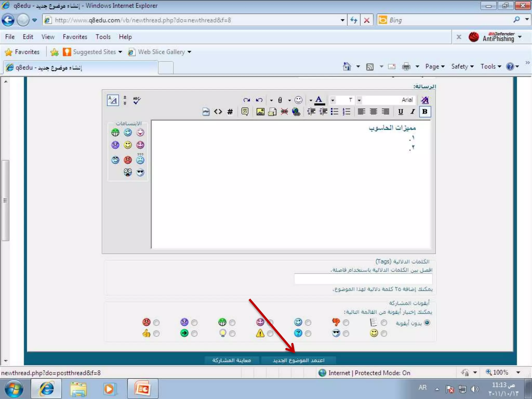Toggle bold formatting in the editor
Viewport: 532px width, 399px height.
pos(425,112)
